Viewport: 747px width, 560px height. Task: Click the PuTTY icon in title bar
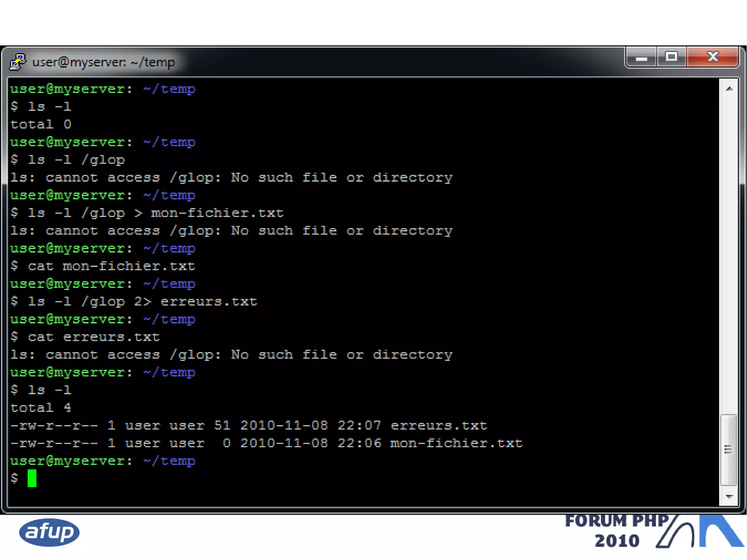coord(18,62)
